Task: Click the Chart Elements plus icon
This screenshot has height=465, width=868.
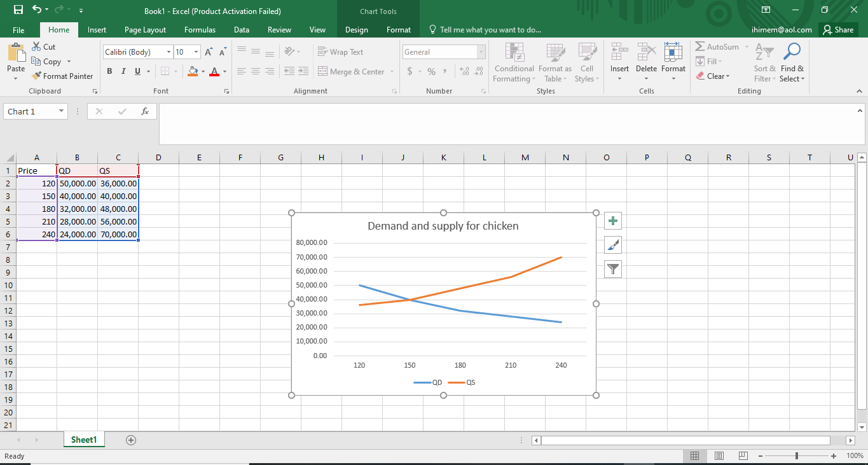Action: (x=613, y=221)
